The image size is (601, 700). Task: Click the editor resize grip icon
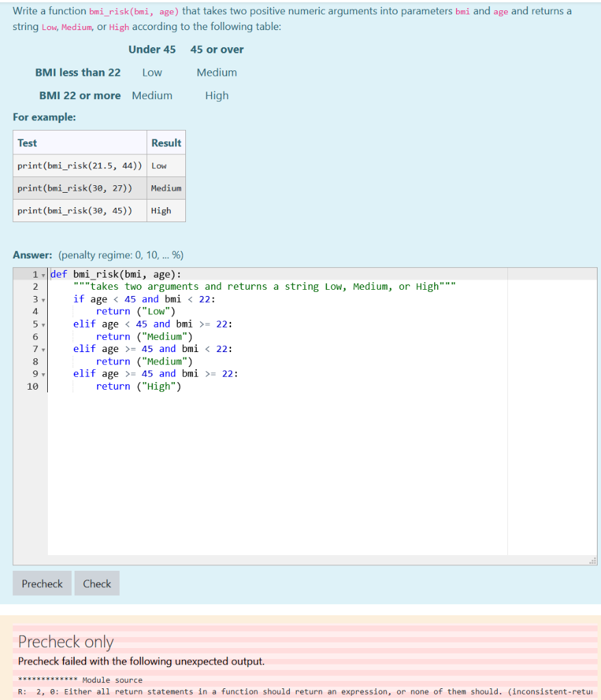(592, 561)
